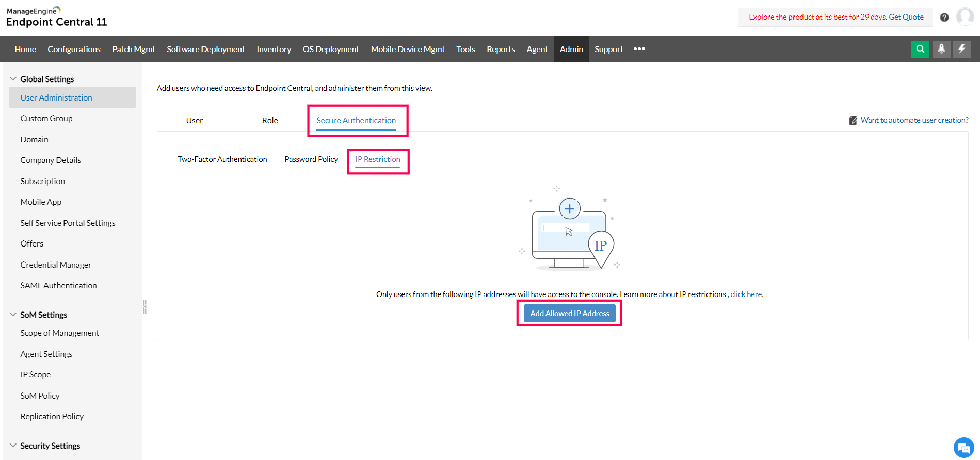The width and height of the screenshot is (980, 460).
Task: Switch to the Role tab
Action: coord(270,120)
